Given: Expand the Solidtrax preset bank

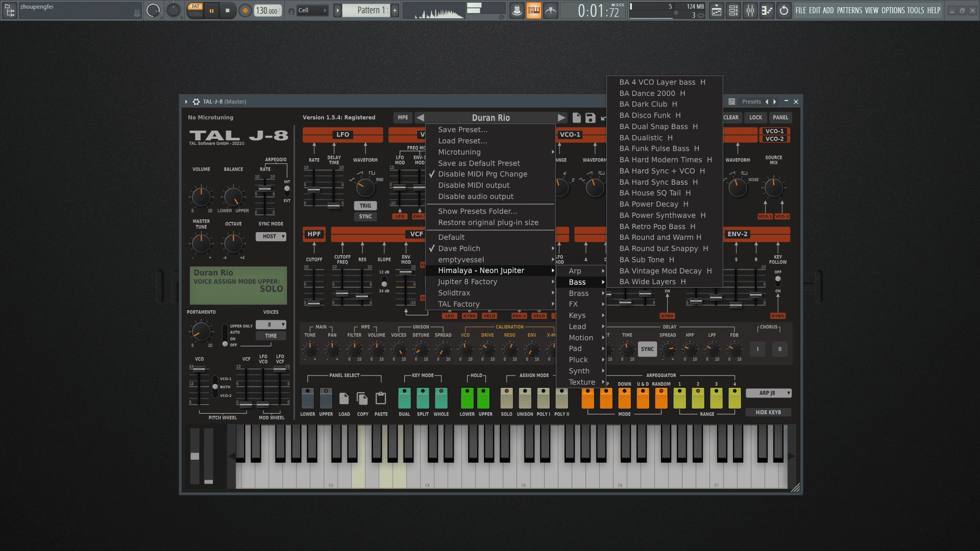Looking at the screenshot, I should coord(490,293).
